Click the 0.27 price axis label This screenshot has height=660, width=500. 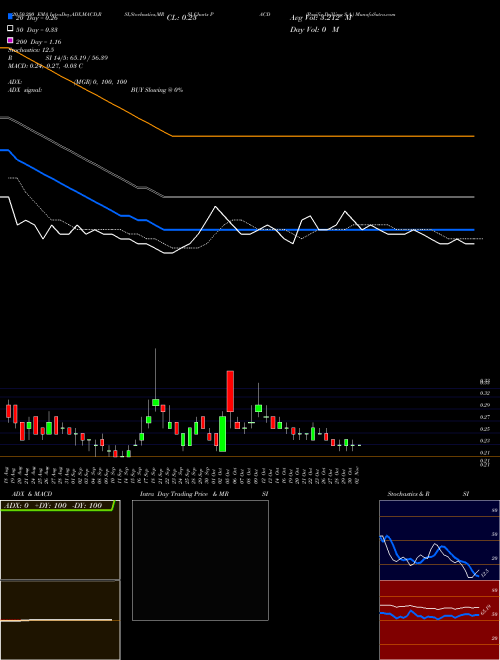[x=485, y=417]
